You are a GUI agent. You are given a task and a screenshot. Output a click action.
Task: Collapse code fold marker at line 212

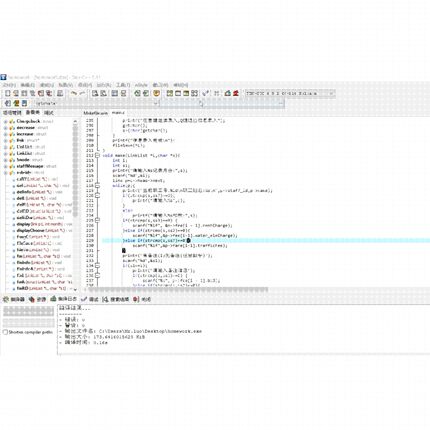[97, 155]
